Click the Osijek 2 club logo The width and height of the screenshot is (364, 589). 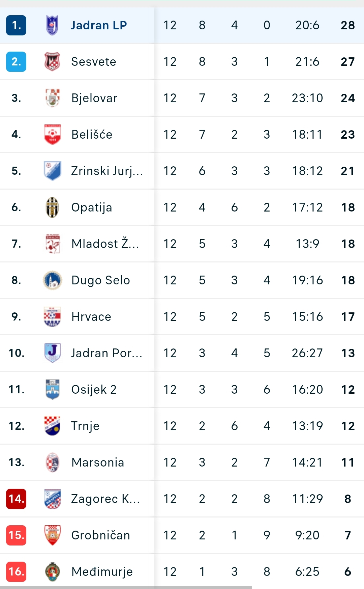[x=52, y=390]
